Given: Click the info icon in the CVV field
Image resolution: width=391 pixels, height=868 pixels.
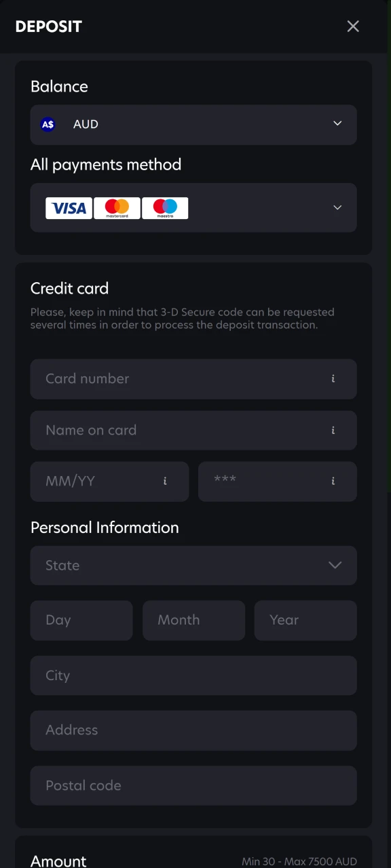Looking at the screenshot, I should (x=333, y=481).
